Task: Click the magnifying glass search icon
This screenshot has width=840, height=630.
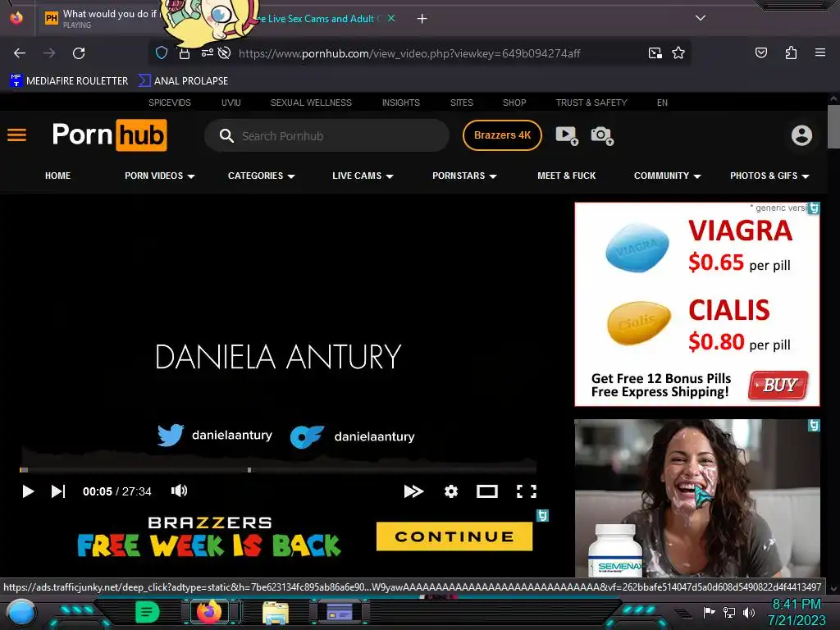Action: click(x=226, y=136)
